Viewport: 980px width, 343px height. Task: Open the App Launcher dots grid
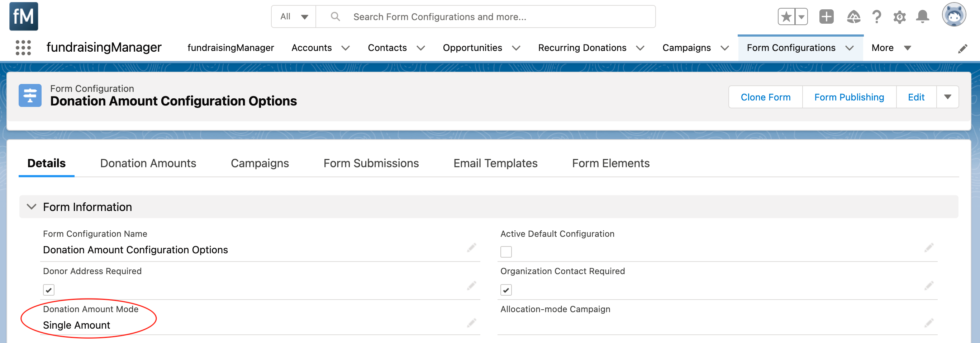pos(23,48)
